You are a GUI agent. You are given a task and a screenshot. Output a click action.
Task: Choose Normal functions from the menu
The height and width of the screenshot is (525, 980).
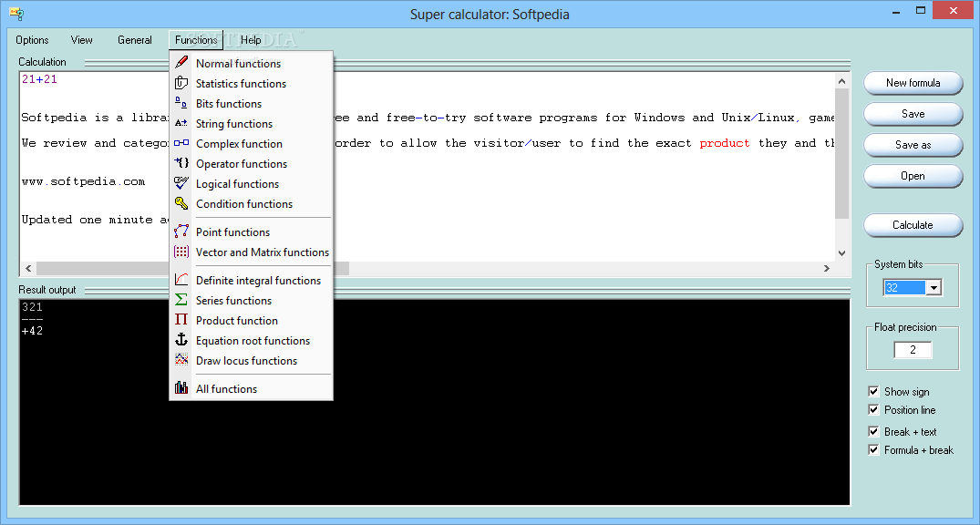click(x=252, y=63)
